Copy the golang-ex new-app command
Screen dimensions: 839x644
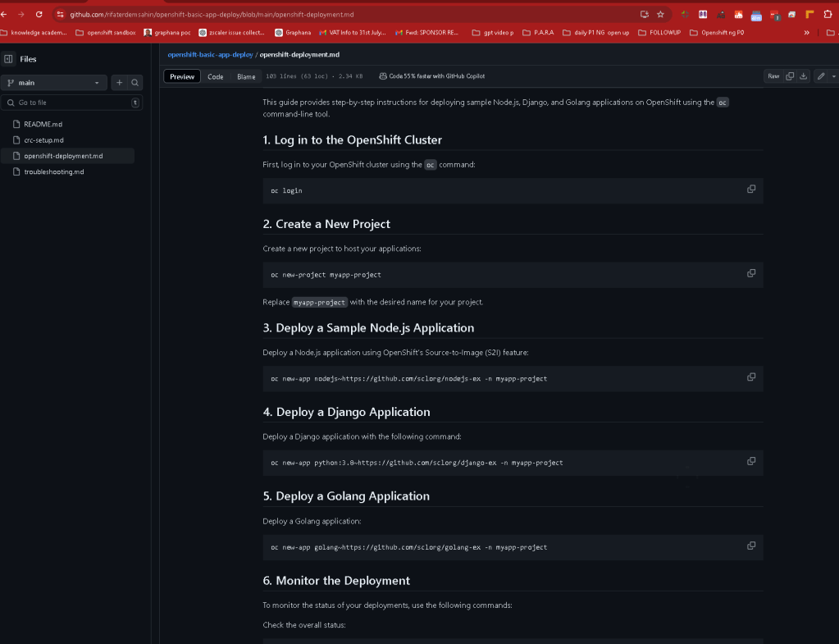pyautogui.click(x=751, y=546)
